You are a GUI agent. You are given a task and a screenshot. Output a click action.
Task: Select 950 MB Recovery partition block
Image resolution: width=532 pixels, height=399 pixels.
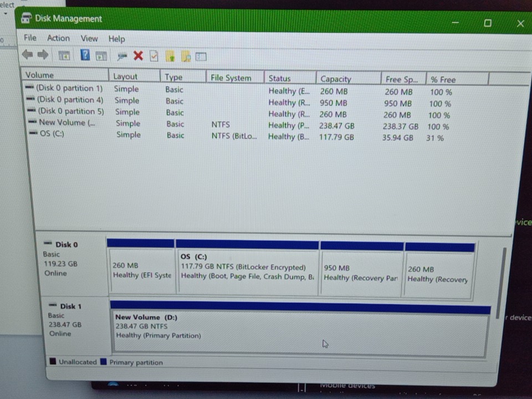(362, 270)
